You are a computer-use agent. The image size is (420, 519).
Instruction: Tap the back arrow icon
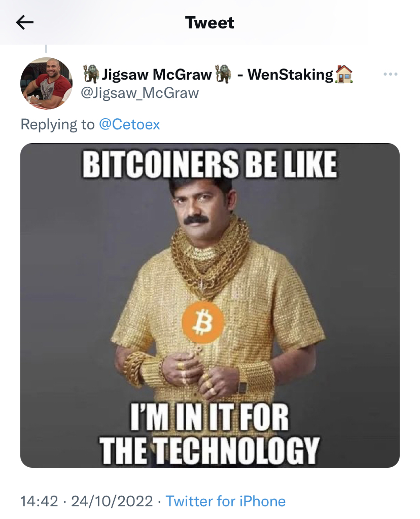tap(25, 23)
